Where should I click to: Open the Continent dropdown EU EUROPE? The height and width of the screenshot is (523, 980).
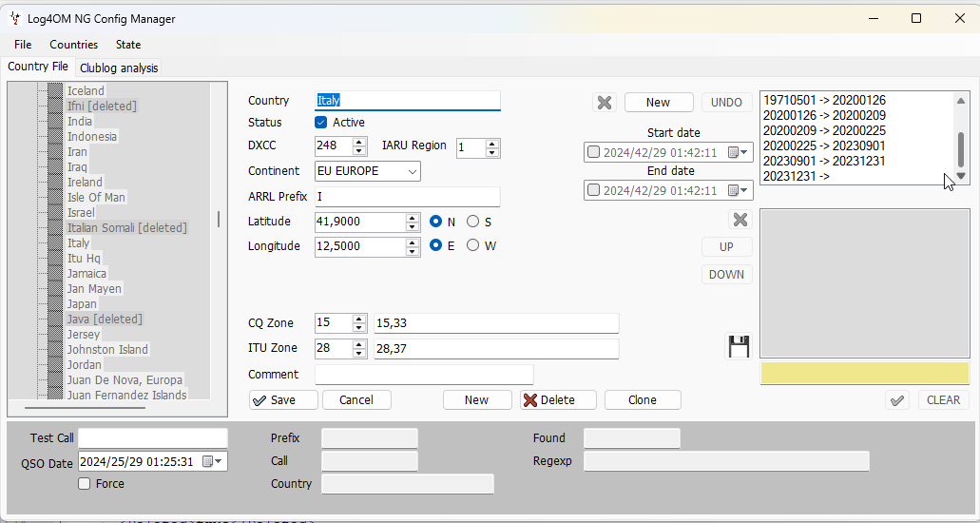[x=368, y=171]
